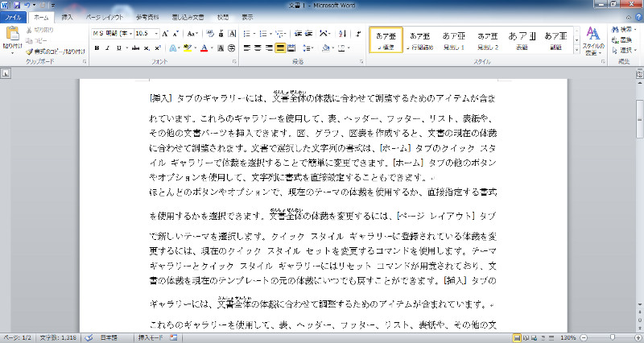Screen dimensions: 644x343
Task: Expand the Styles gallery More arrow
Action: [576, 49]
